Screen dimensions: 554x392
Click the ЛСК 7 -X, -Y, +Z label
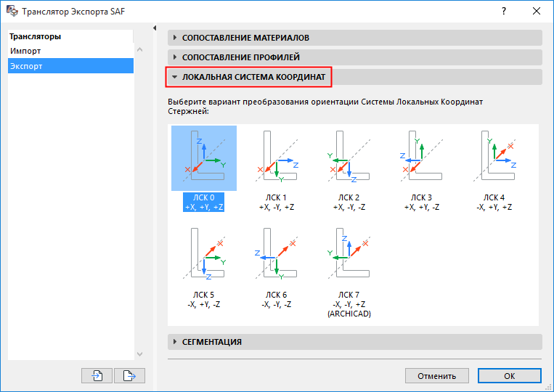point(349,304)
